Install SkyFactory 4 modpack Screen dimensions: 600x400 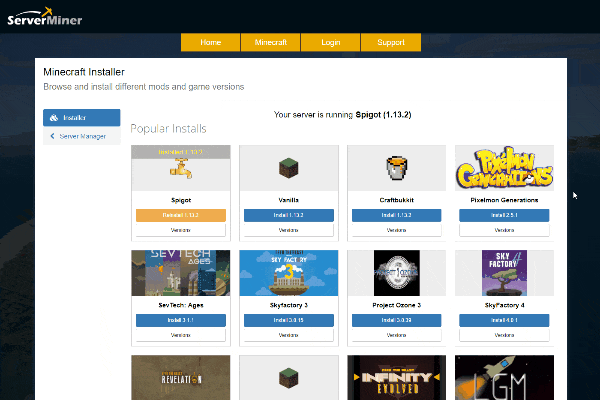tap(504, 320)
